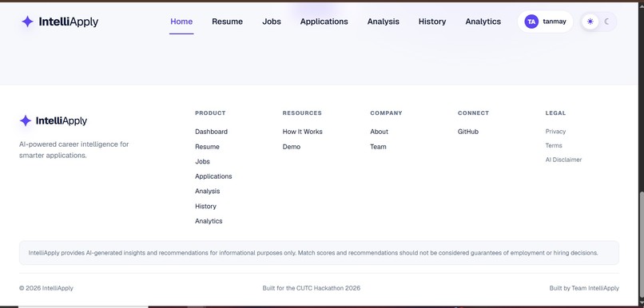Click the header IntelliApply brand name text
The width and height of the screenshot is (644, 308).
coord(69,22)
